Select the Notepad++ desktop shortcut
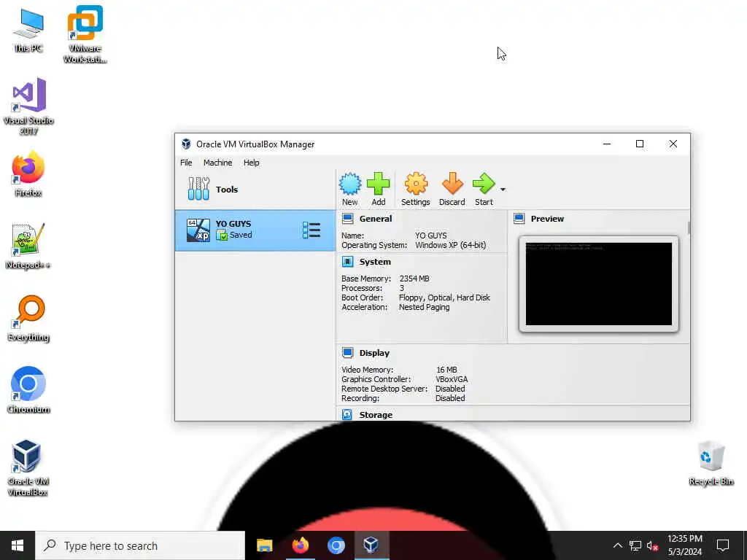The width and height of the screenshot is (747, 560). [28, 246]
